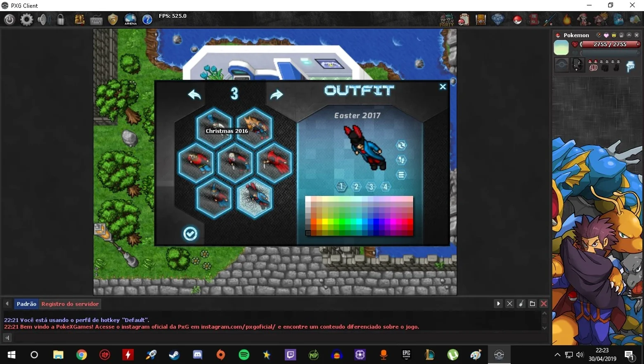
Task: Select outfit color part 4
Action: tap(386, 187)
